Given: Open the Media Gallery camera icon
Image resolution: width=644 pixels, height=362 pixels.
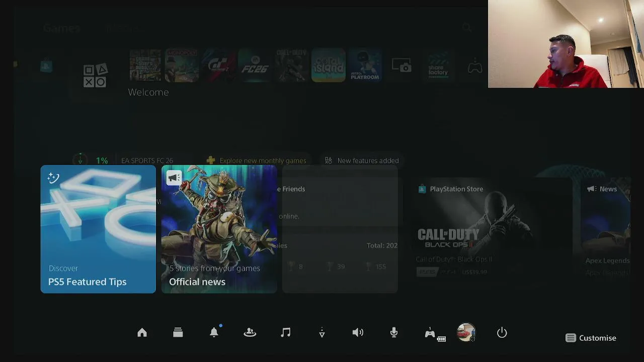Looking at the screenshot, I should pyautogui.click(x=401, y=65).
